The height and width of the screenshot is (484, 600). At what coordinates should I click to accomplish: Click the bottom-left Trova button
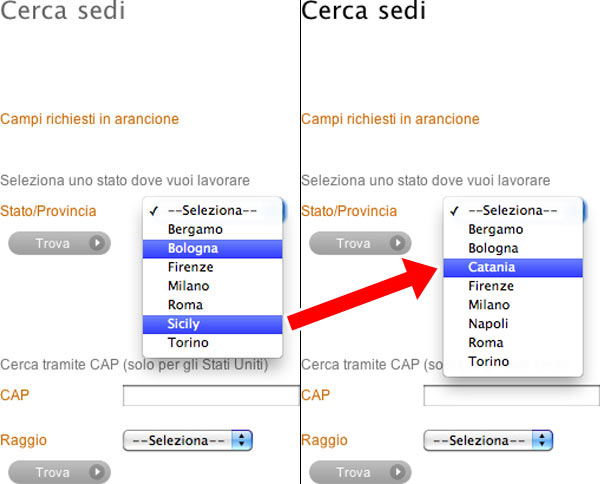pos(58,472)
